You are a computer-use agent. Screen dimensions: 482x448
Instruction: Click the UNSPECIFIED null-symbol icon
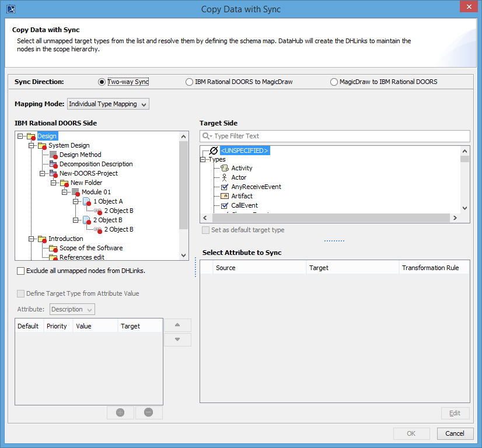tap(214, 150)
